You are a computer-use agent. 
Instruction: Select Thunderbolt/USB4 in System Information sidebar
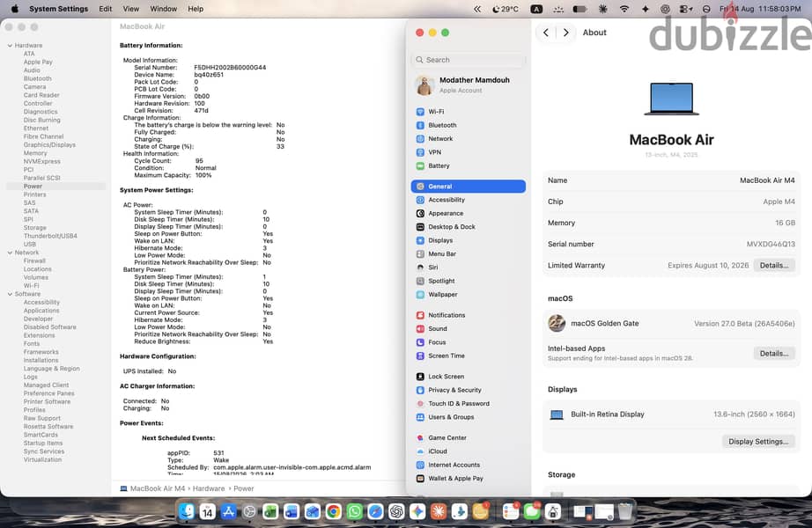click(50, 236)
